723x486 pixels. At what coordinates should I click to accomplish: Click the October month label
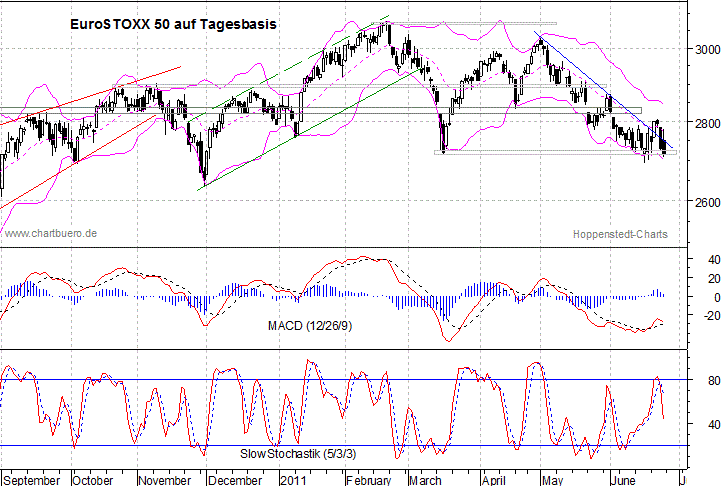(93, 480)
